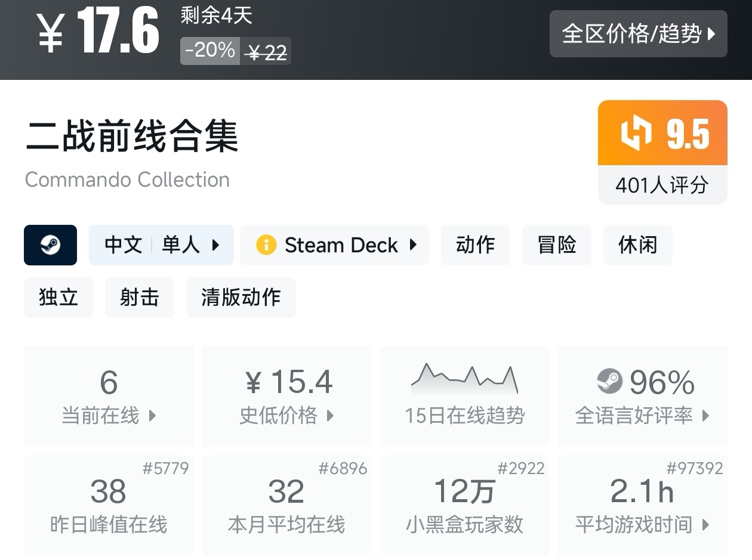Image resolution: width=752 pixels, height=560 pixels.
Task: Click the Heybox logo in rating badge
Action: (x=636, y=133)
